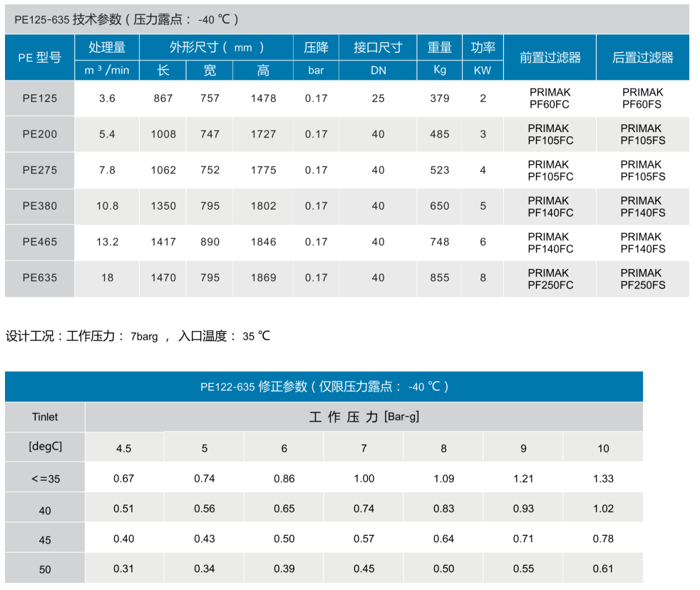The height and width of the screenshot is (590, 700).
Task: Click the 外形尺寸 (mm) column header
Action: (217, 48)
